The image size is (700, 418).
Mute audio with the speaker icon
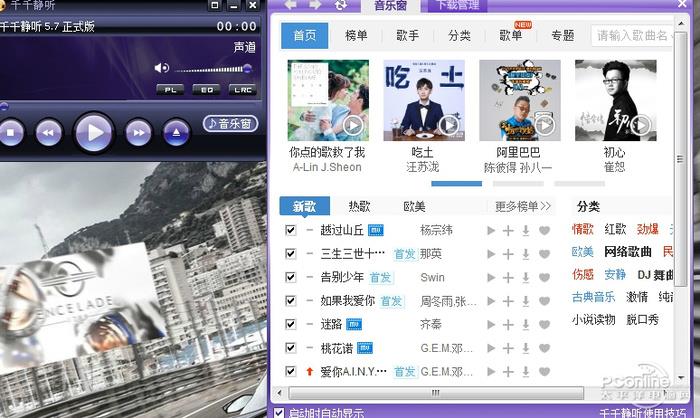162,68
